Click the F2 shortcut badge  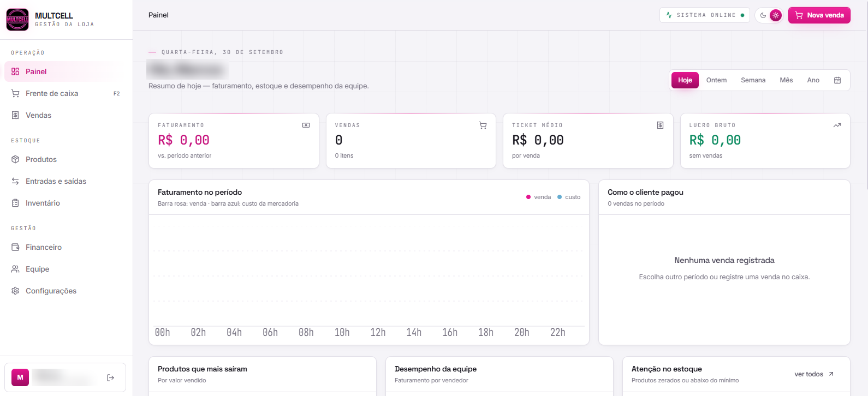pos(117,94)
